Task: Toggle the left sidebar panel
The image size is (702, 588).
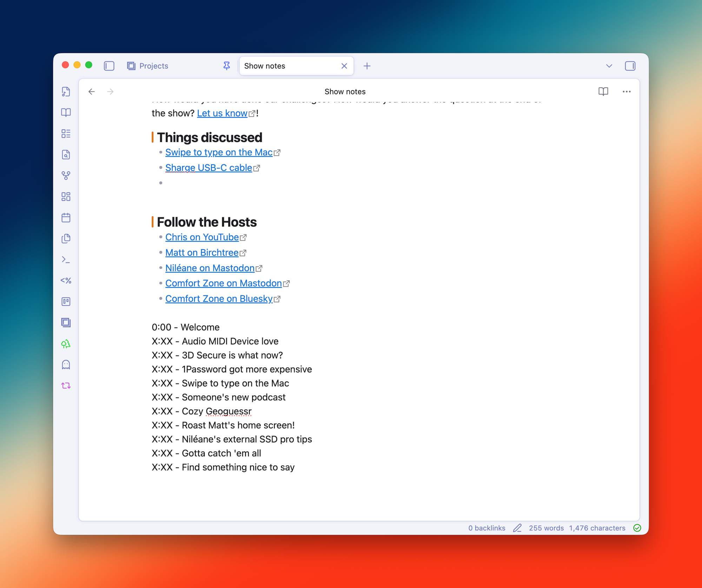Action: click(x=109, y=66)
